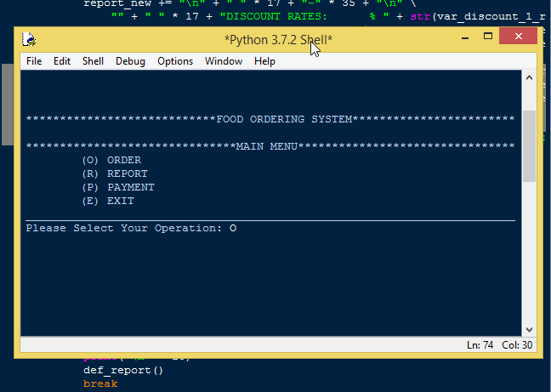Click report_new in the background editor
The width and height of the screenshot is (551, 392).
tap(117, 3)
